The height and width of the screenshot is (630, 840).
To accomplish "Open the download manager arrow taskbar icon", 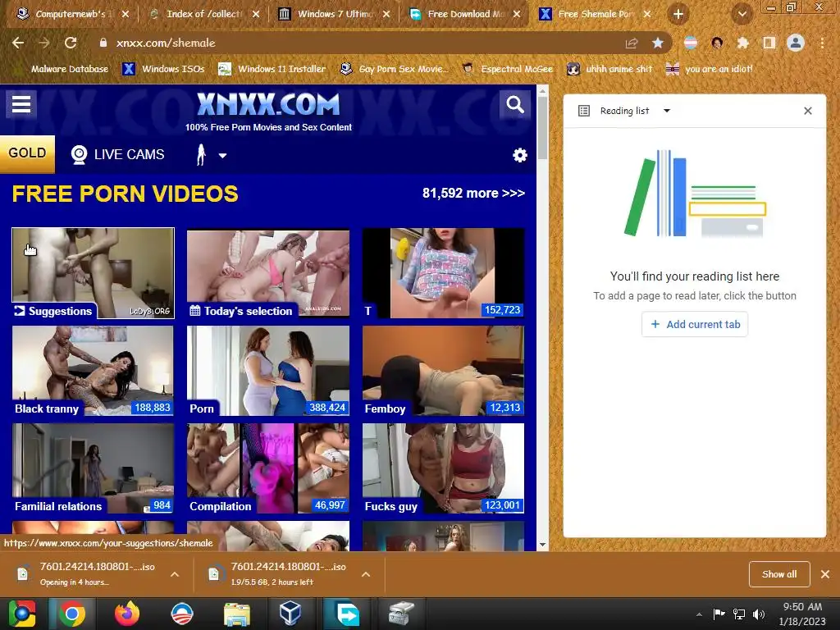I will click(347, 614).
